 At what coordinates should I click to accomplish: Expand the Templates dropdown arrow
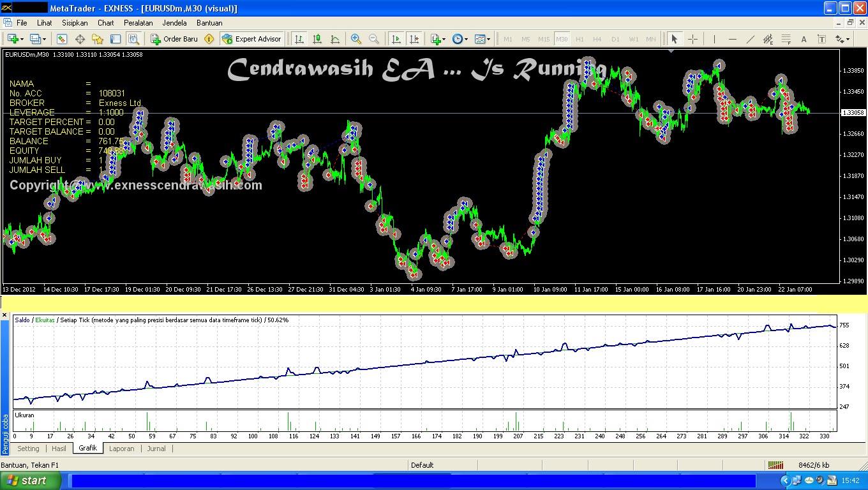coord(488,39)
